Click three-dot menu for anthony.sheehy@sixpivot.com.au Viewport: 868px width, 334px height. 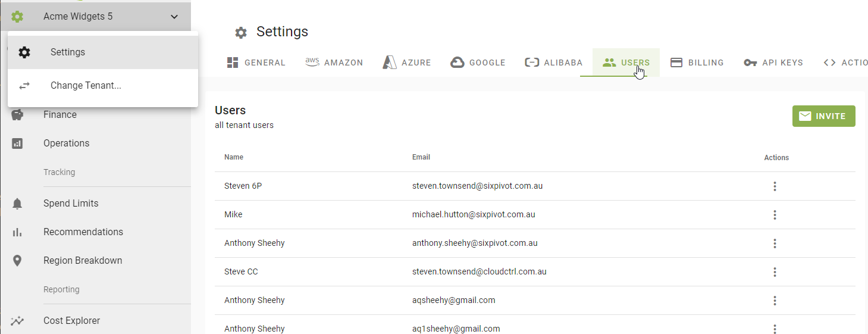pos(775,244)
